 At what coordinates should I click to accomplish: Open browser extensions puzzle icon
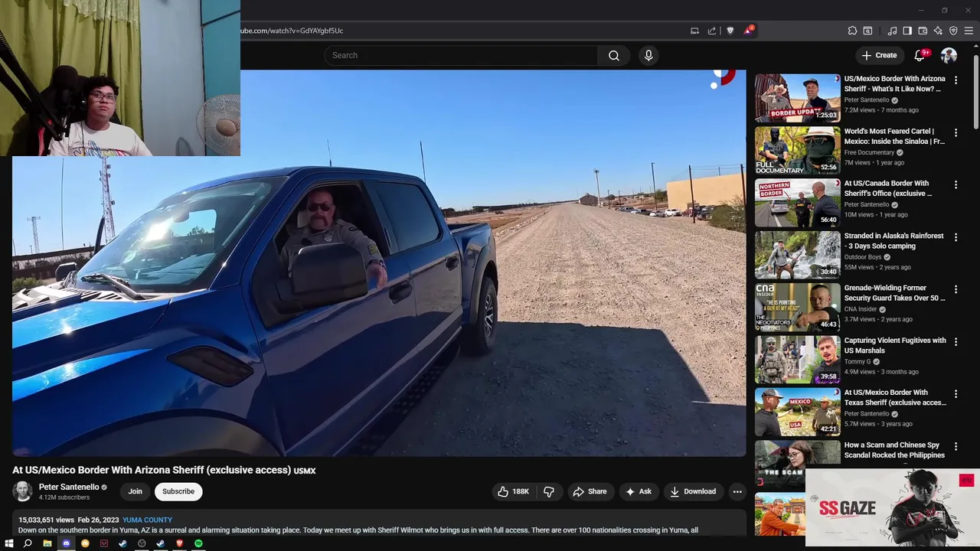(852, 31)
